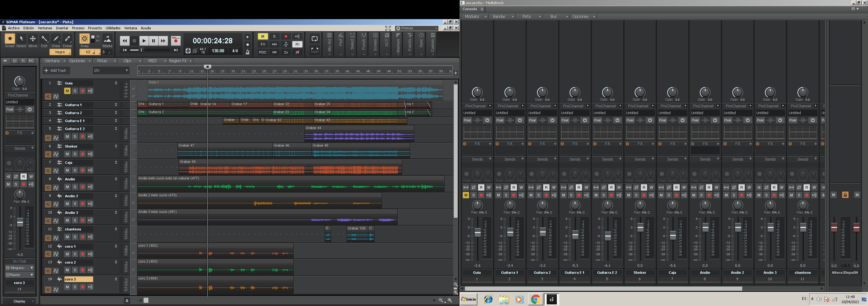The width and height of the screenshot is (868, 306).
Task: Toggle the loop module icon
Action: [x=314, y=38]
